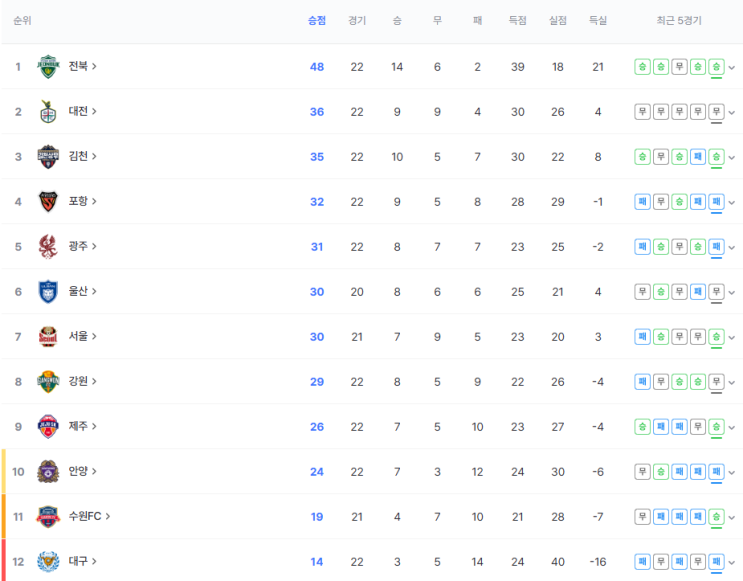Select 대전's last 무 result badge
Image resolution: width=743 pixels, height=581 pixels.
coord(716,112)
